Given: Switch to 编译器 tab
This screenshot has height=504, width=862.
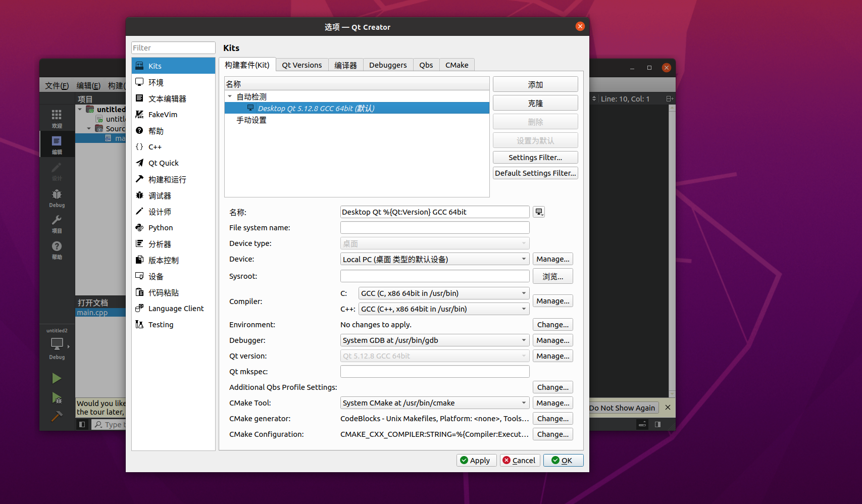Looking at the screenshot, I should click(345, 65).
